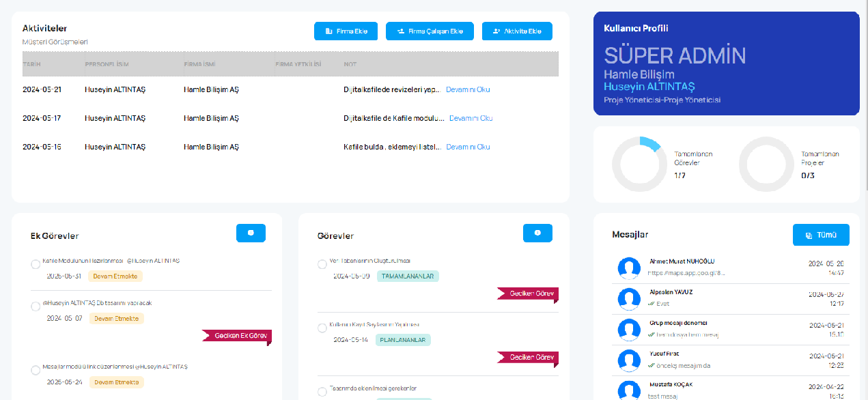Click the Firma Ekle button
The height and width of the screenshot is (400, 868).
(x=346, y=31)
